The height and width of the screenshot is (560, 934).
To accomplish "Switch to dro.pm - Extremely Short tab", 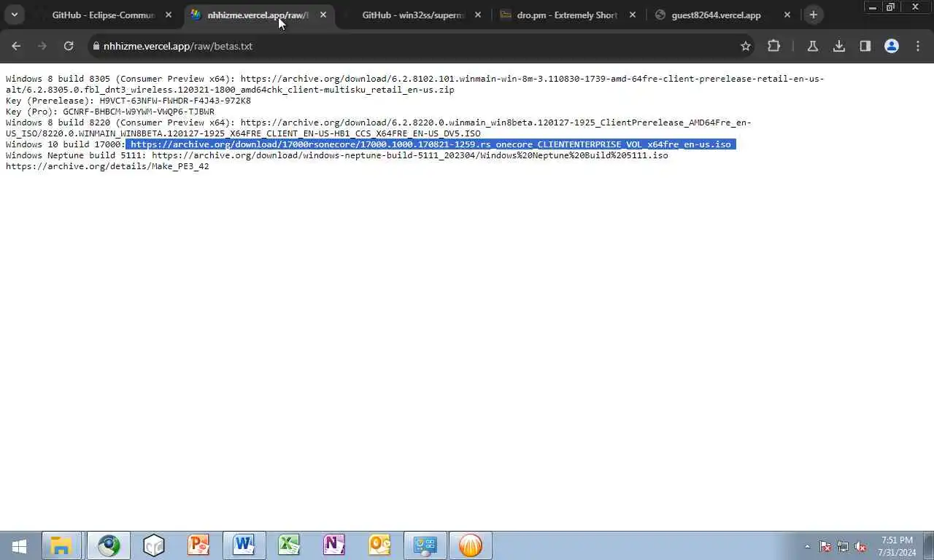I will click(567, 15).
